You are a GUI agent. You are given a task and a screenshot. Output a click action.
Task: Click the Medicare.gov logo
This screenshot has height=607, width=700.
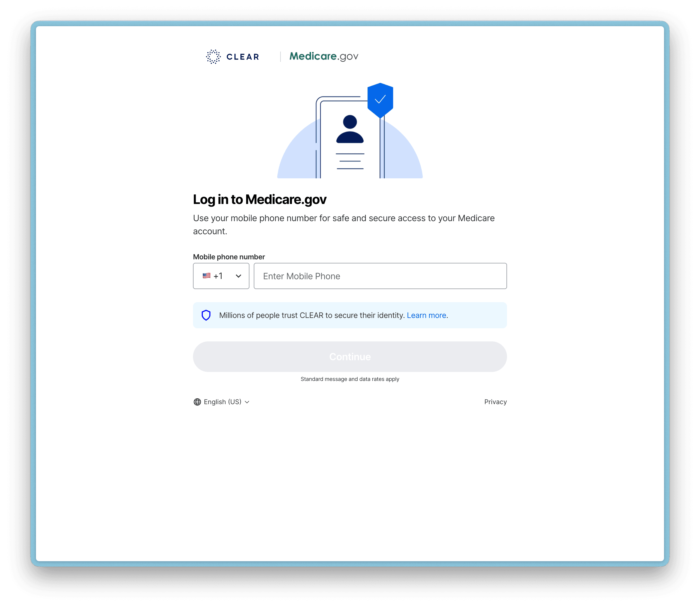[323, 56]
